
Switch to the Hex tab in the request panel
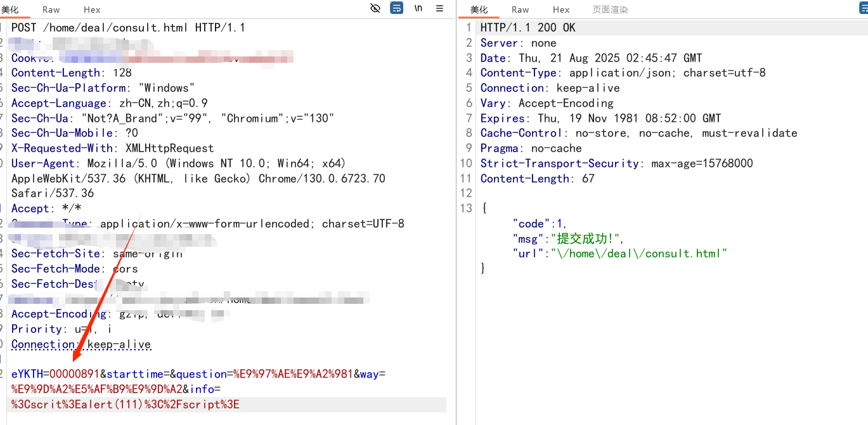tap(92, 10)
